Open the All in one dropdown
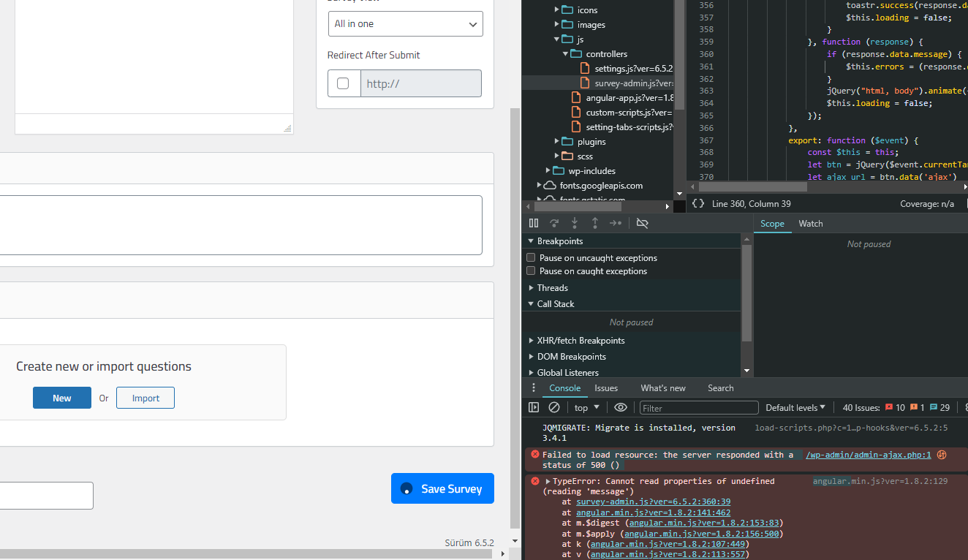This screenshot has height=560, width=968. (406, 23)
